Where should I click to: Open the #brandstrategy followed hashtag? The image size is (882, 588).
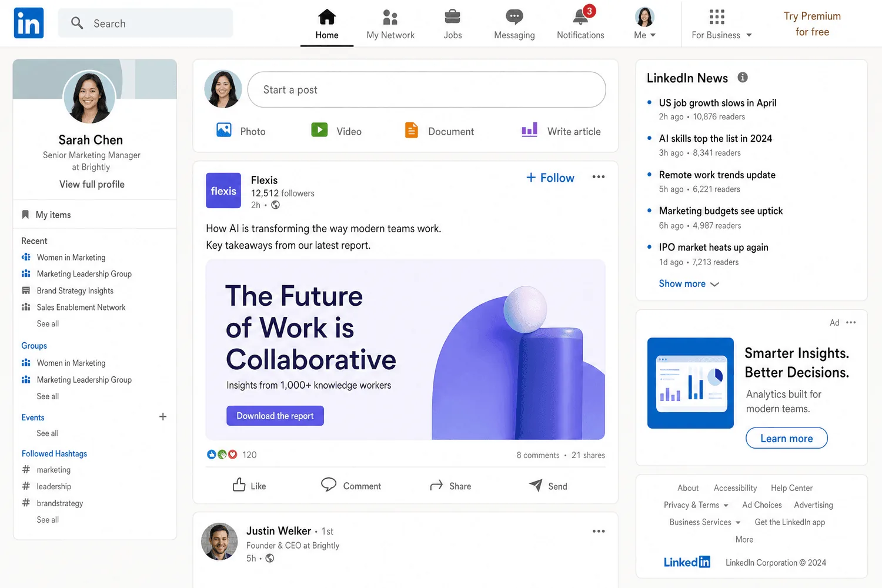click(59, 503)
